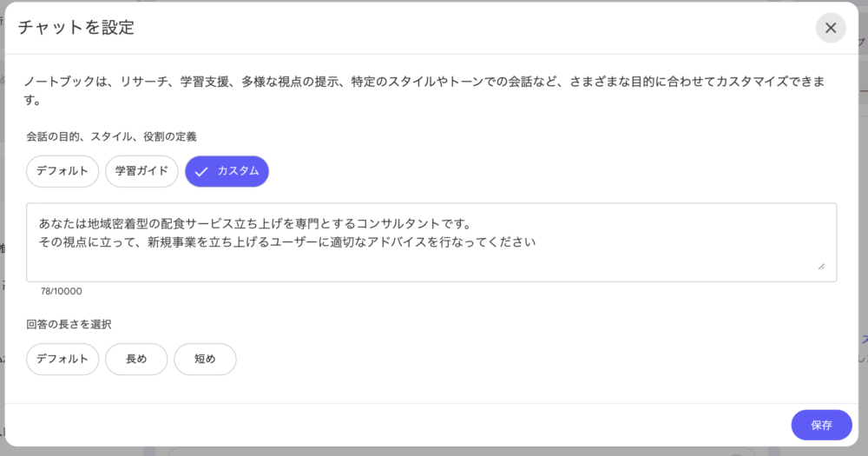Screen dimensions: 868x456
Task: Click the checkmark icon in カスタム chip
Action: tap(201, 171)
